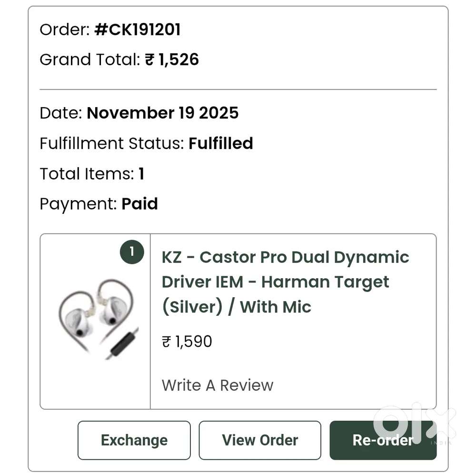Click the "Grand Total:" label text
476x474 pixels.
click(90, 60)
